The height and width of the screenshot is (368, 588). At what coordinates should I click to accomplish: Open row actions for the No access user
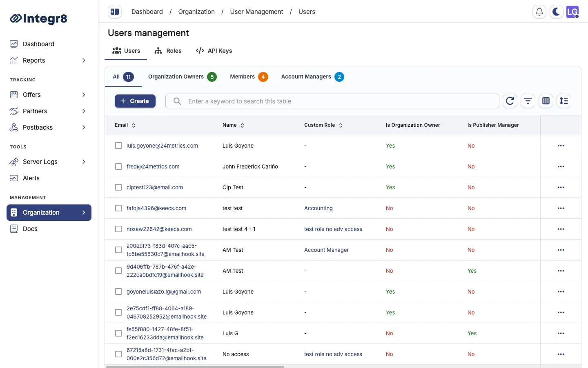pos(561,354)
